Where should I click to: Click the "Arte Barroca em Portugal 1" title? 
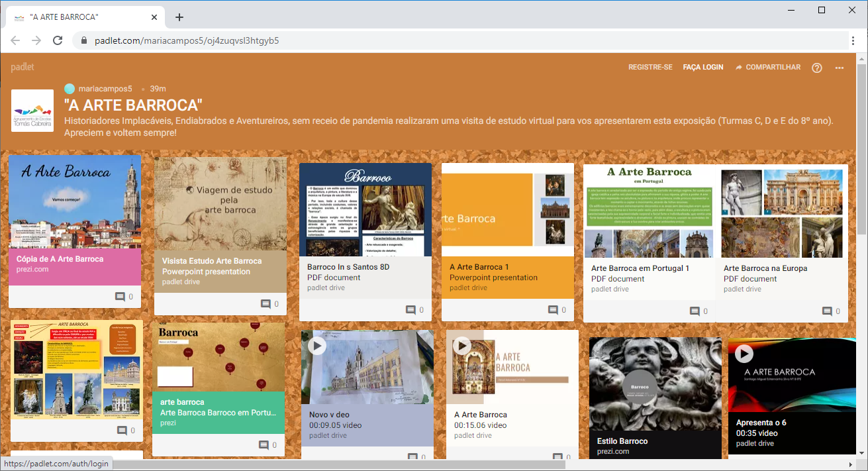coord(640,268)
